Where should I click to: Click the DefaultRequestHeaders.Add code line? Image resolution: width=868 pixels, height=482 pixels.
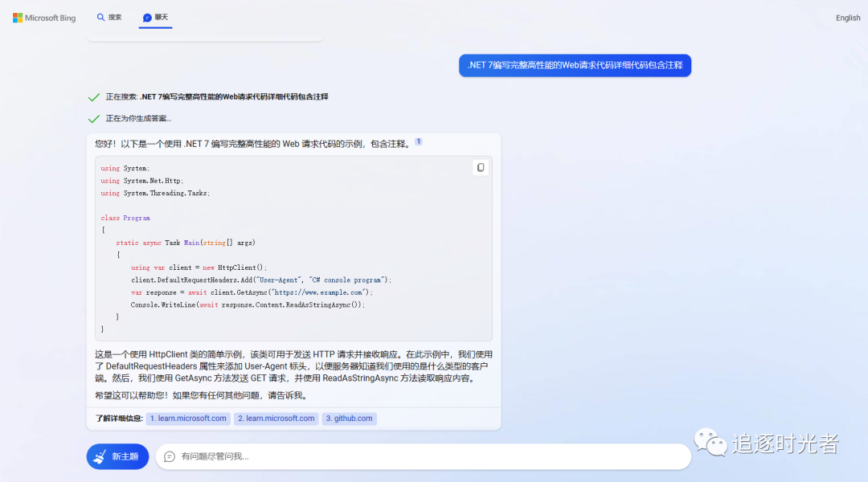tap(261, 280)
